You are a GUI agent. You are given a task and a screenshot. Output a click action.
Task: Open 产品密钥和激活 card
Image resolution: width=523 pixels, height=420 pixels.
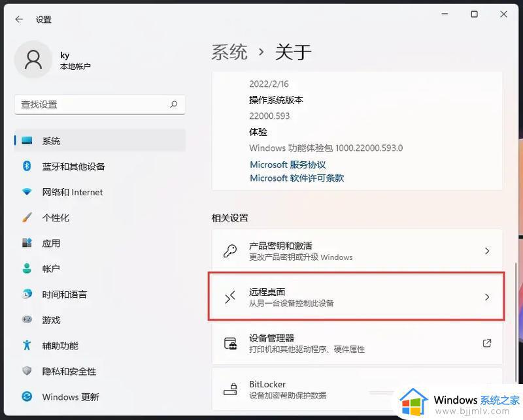357,250
